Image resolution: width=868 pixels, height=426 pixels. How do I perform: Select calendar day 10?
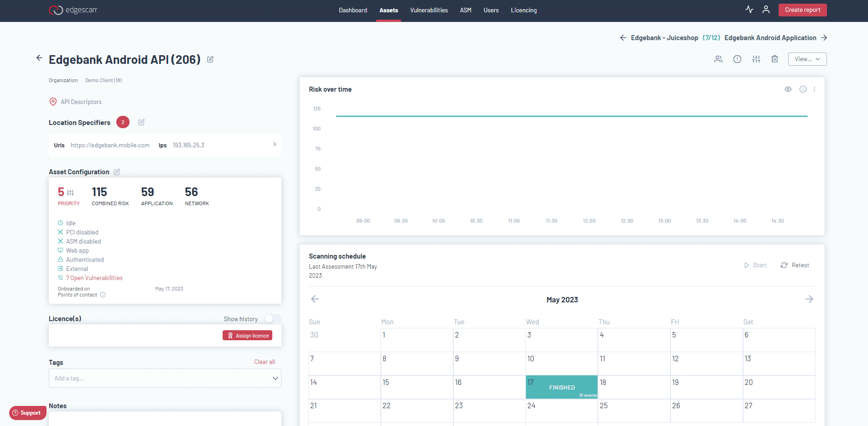pyautogui.click(x=561, y=364)
